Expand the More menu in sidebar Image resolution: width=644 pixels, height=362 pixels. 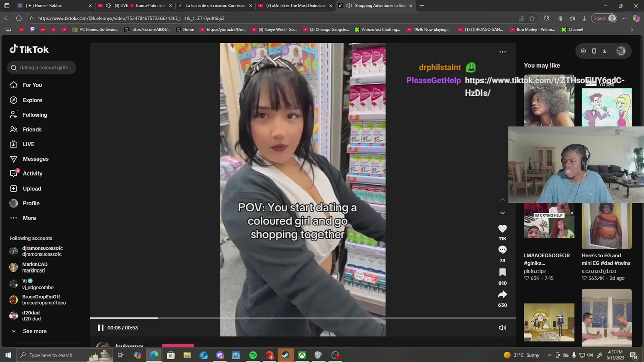23,218
